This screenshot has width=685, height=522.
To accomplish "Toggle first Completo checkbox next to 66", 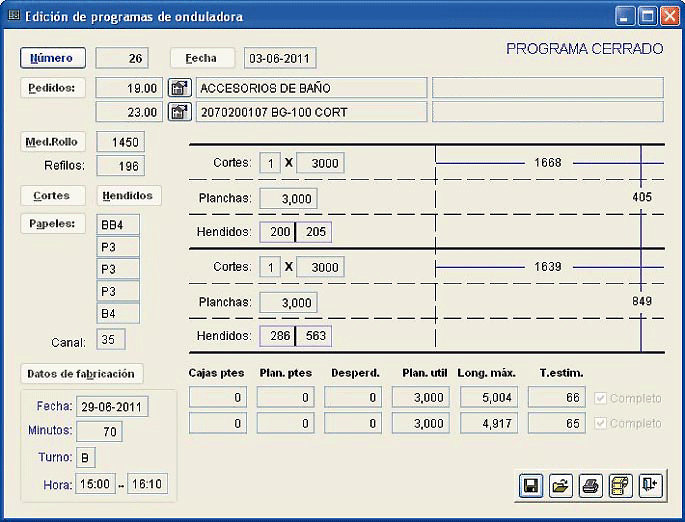I will coord(601,398).
